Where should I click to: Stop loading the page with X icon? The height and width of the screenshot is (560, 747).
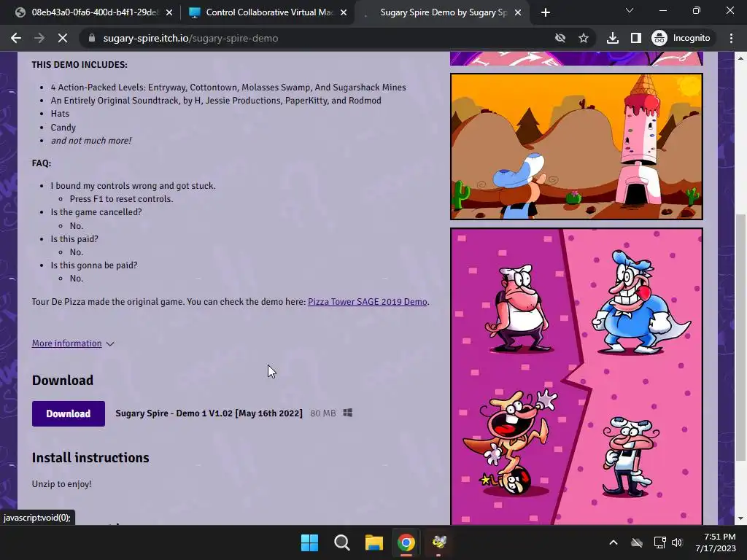63,38
